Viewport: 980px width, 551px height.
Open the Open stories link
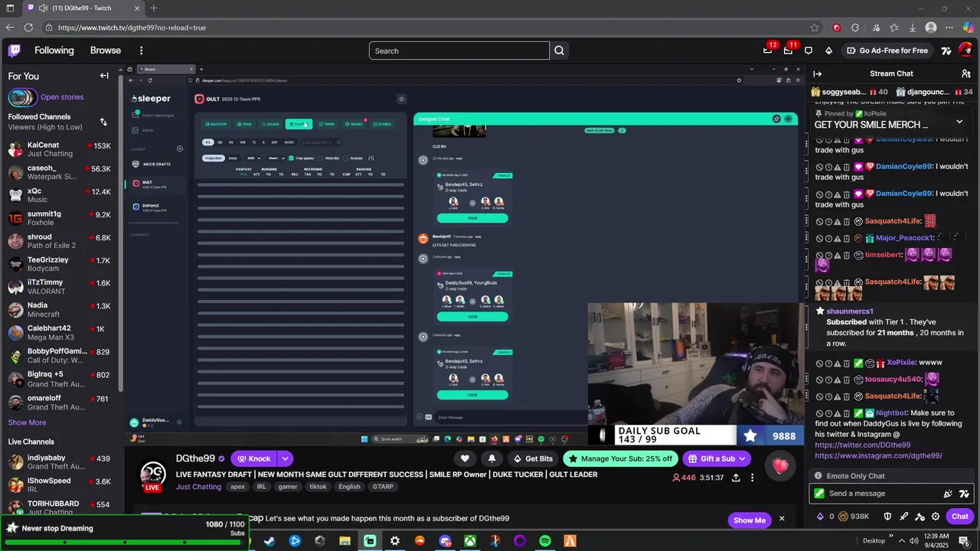point(62,97)
